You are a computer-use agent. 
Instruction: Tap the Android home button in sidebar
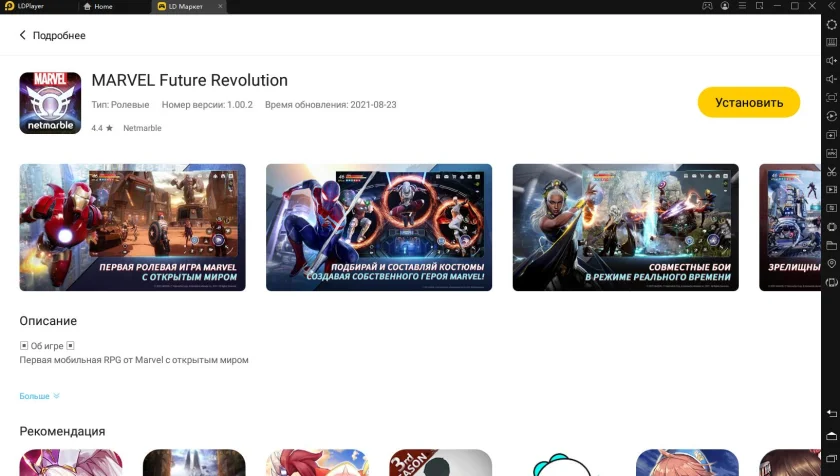[831, 436]
